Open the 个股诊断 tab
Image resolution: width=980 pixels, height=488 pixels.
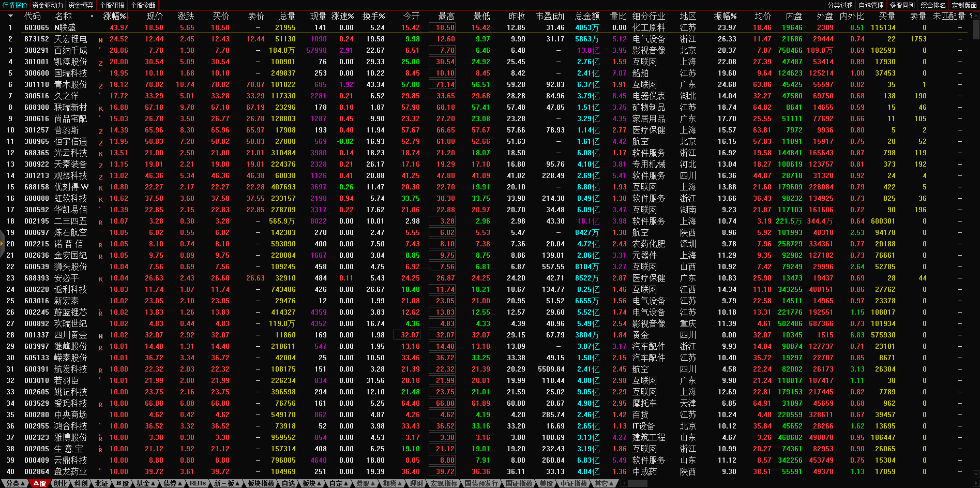(143, 5)
